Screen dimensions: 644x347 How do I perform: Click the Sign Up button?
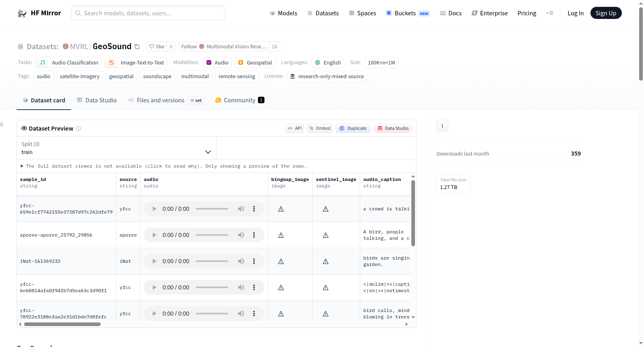point(606,13)
